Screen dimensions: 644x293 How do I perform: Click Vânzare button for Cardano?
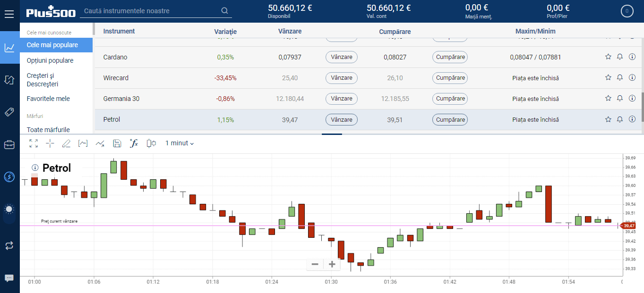pyautogui.click(x=341, y=57)
